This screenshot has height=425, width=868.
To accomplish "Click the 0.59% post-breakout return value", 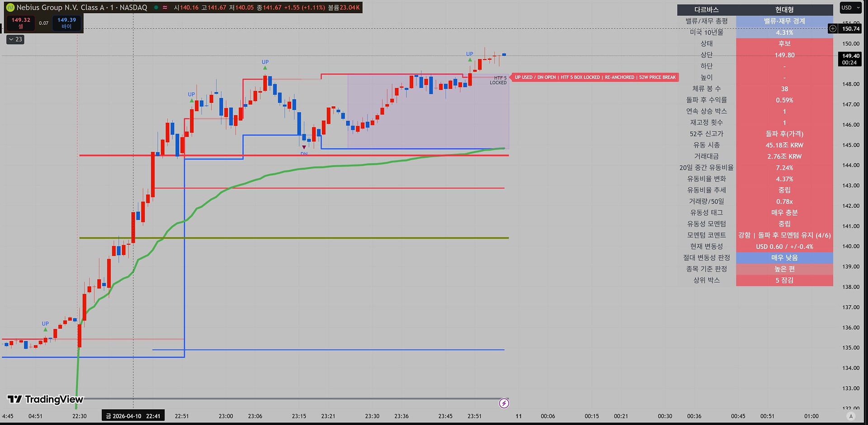I will (784, 100).
